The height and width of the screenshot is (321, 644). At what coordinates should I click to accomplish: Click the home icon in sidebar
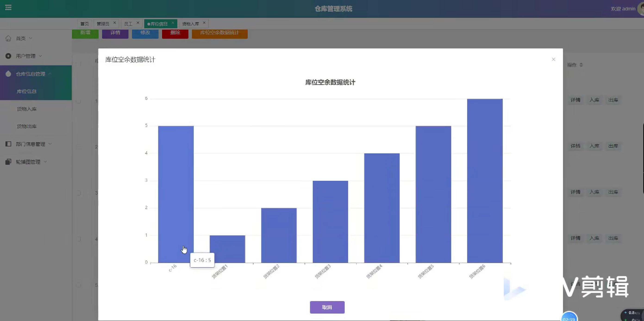[8, 38]
